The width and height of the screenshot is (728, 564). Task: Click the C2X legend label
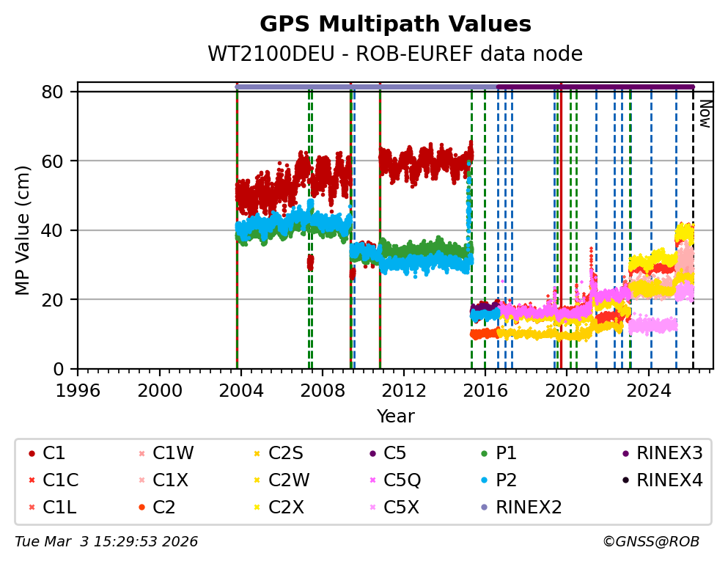[288, 507]
